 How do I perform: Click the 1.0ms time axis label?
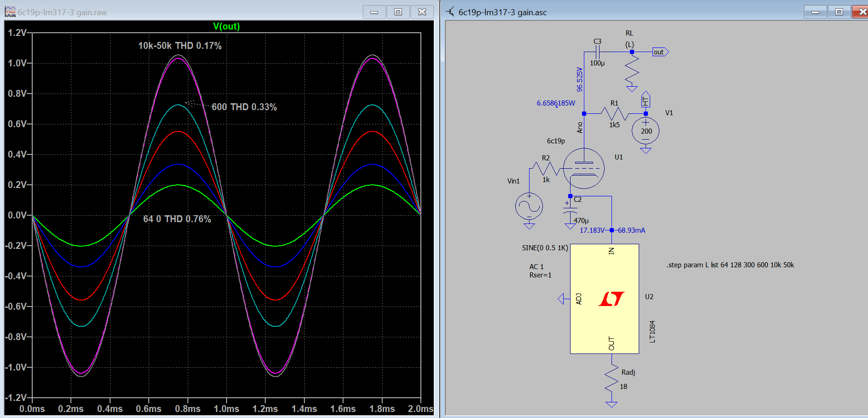[x=227, y=409]
